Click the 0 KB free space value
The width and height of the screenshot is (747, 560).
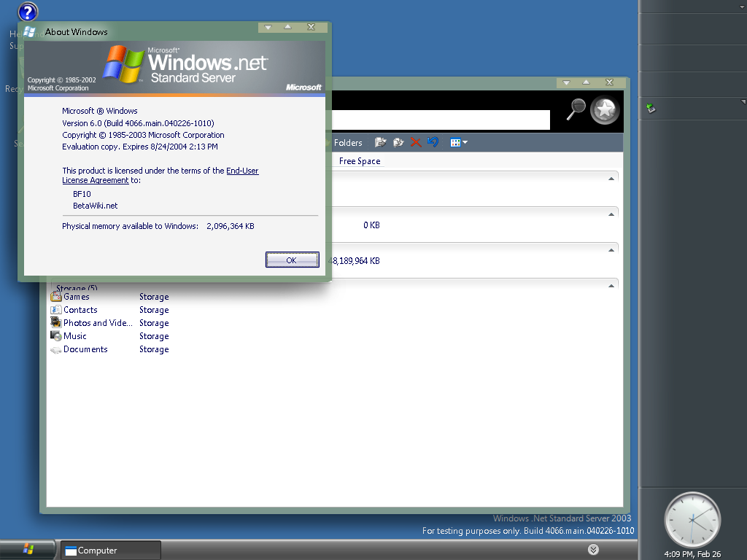(x=371, y=225)
